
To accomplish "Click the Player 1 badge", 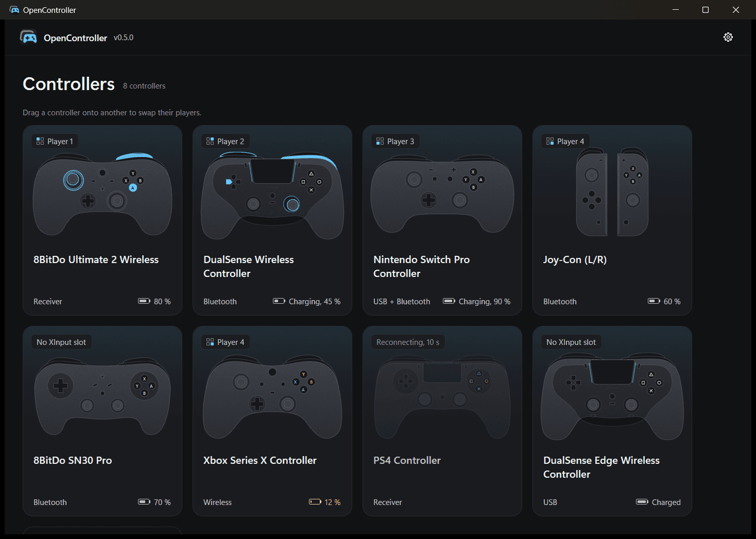I will (x=55, y=141).
